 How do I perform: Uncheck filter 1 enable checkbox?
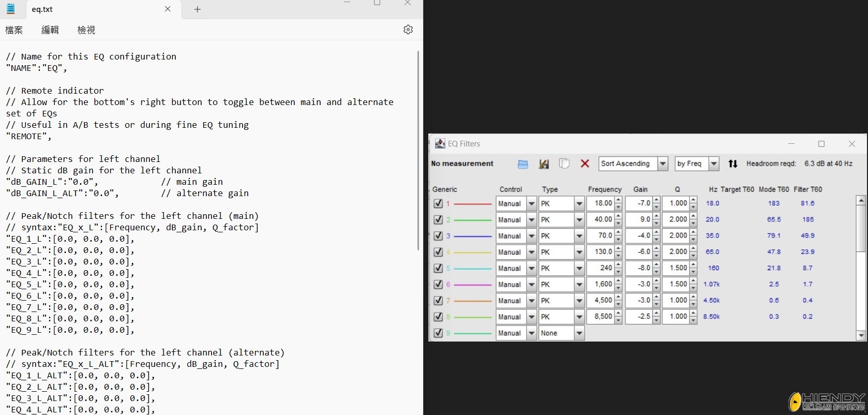pyautogui.click(x=438, y=203)
